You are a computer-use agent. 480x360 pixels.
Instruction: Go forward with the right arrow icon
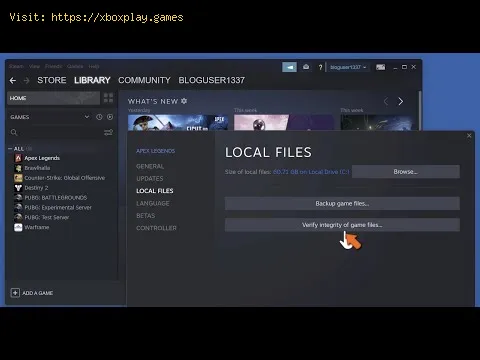click(x=27, y=80)
